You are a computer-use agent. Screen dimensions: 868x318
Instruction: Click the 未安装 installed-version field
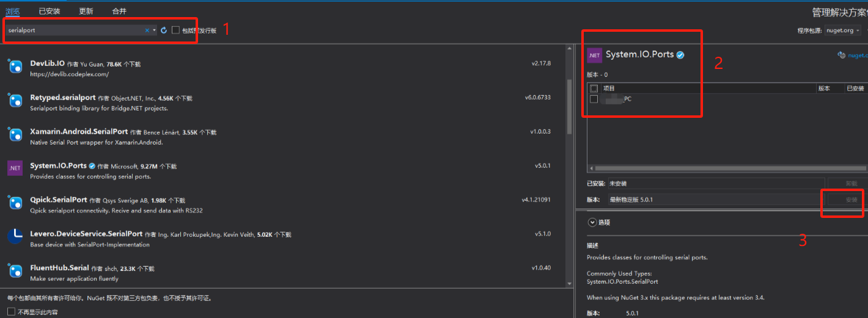(x=716, y=183)
